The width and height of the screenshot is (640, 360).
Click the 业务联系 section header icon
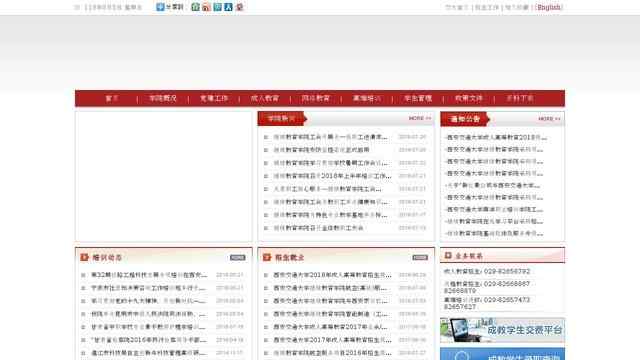click(448, 256)
